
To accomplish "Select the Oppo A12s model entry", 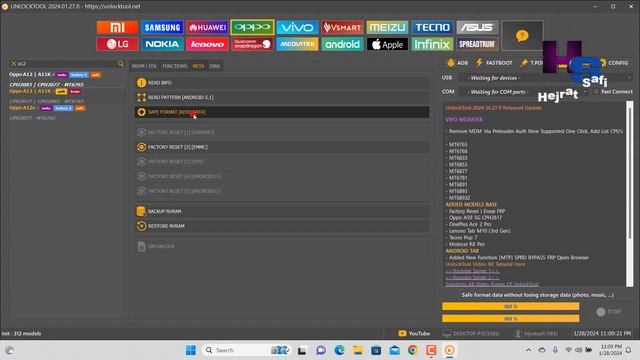I will [x=67, y=112].
